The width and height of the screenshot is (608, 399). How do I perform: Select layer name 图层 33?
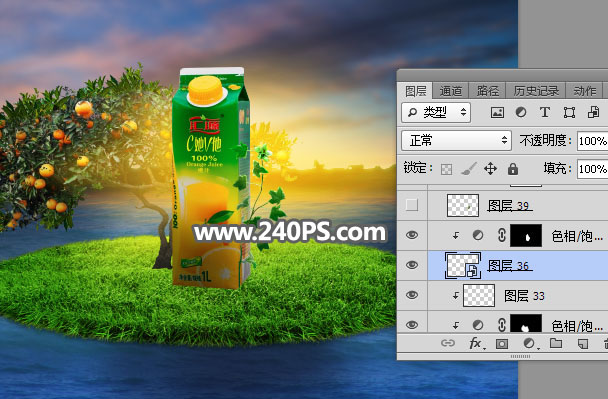[x=524, y=296]
